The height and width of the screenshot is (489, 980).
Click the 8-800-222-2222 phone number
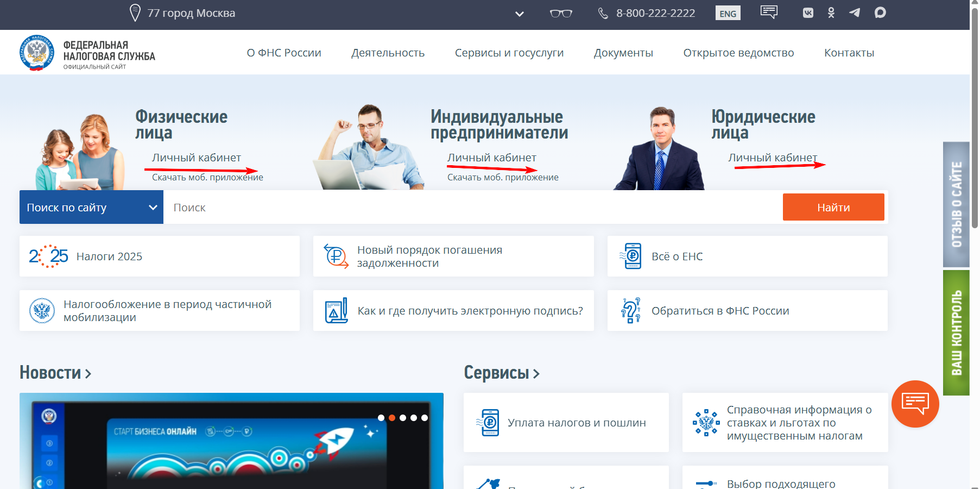click(655, 13)
